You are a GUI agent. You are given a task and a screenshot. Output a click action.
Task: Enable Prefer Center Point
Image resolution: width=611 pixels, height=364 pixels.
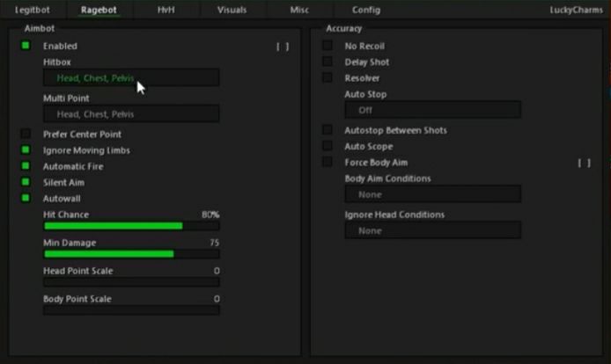[x=26, y=134]
